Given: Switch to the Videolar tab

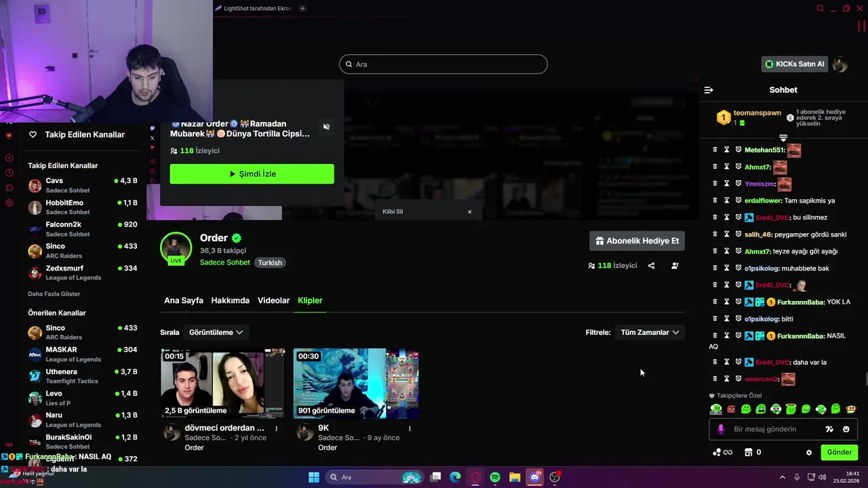Looking at the screenshot, I should click(x=273, y=300).
